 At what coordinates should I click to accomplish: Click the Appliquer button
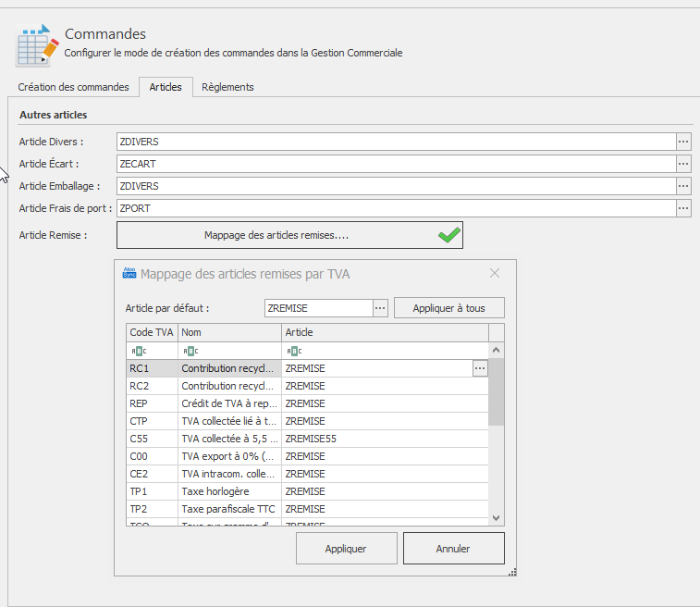tap(346, 549)
